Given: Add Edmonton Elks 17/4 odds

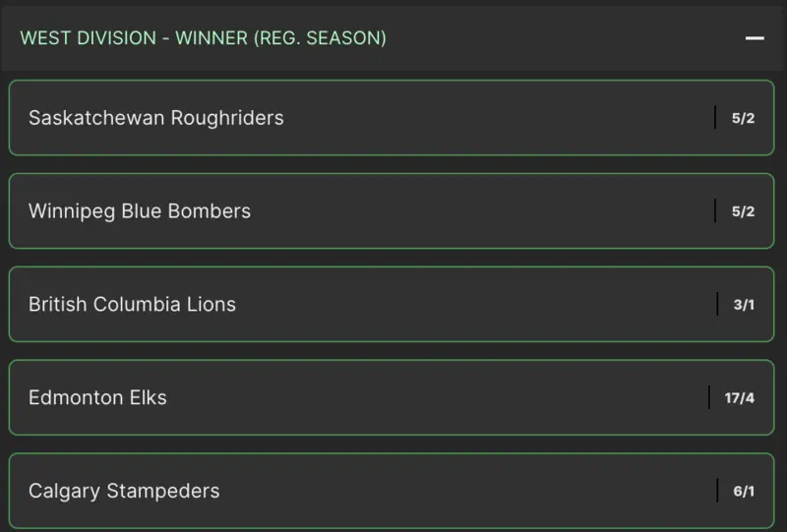Looking at the screenshot, I should pyautogui.click(x=740, y=398).
